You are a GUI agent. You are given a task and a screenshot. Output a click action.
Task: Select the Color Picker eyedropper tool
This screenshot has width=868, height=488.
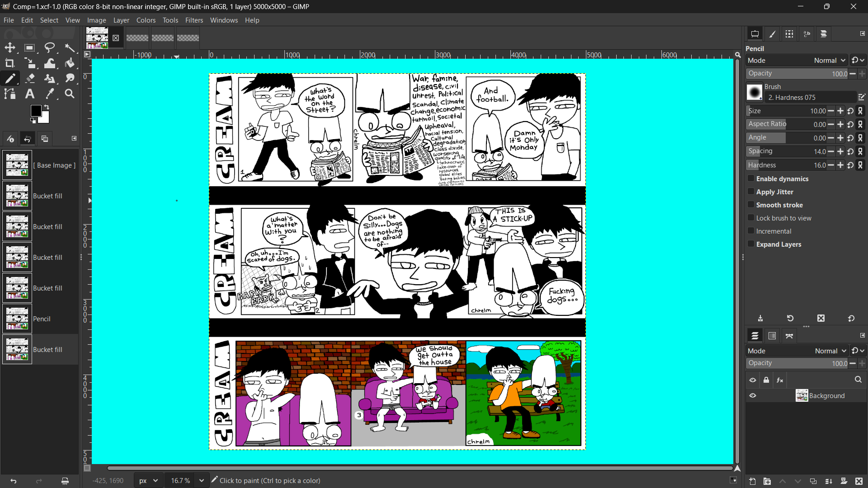click(x=50, y=94)
